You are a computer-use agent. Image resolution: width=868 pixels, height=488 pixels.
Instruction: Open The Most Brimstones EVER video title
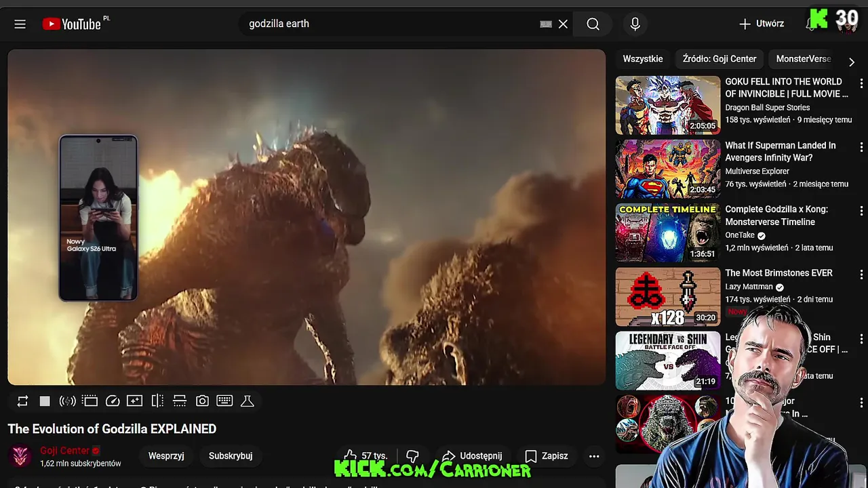pos(778,273)
